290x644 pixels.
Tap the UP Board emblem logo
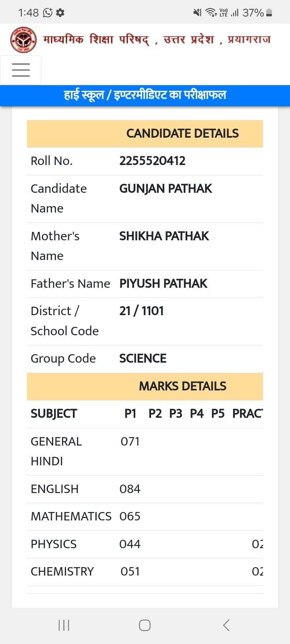(x=23, y=40)
